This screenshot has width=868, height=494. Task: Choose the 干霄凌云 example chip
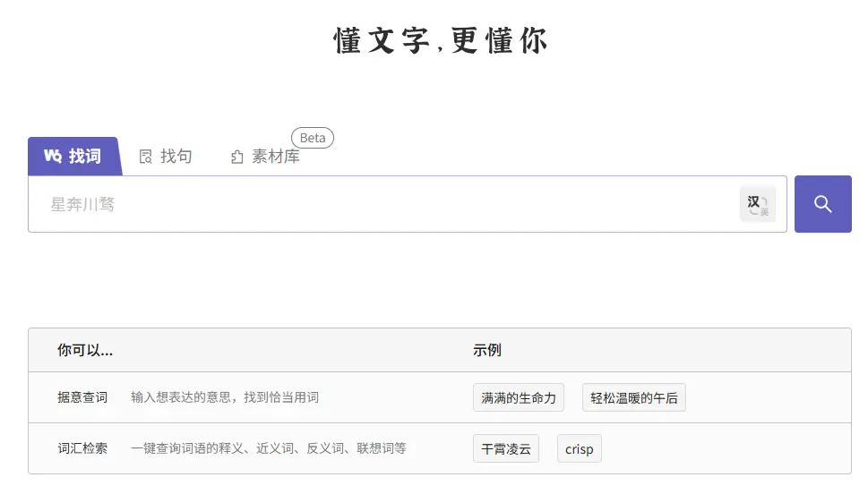click(x=506, y=448)
